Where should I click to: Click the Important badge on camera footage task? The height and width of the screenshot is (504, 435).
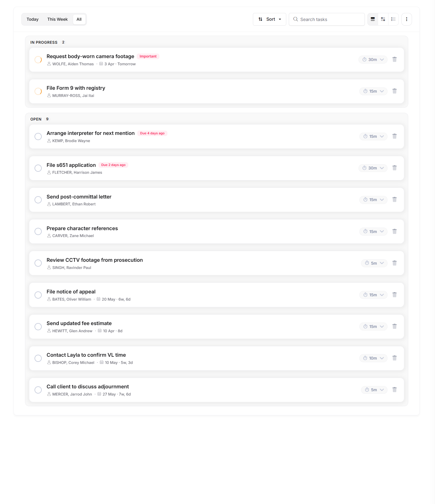[148, 56]
